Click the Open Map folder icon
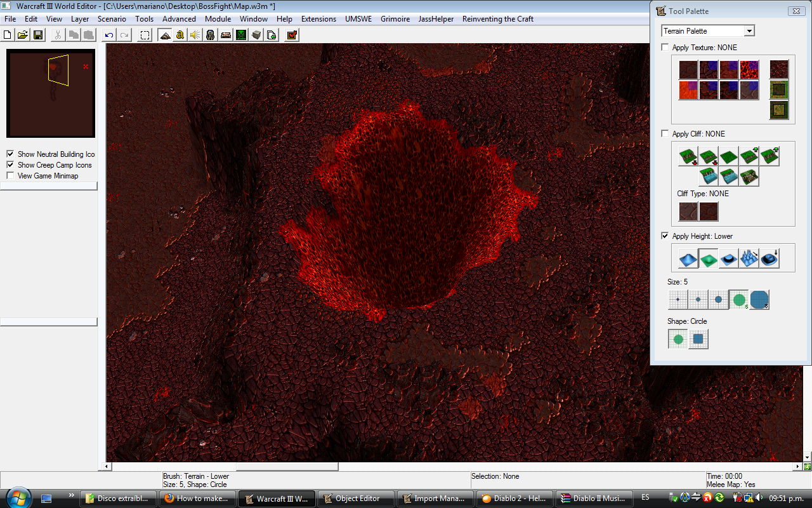Image resolution: width=812 pixels, height=508 pixels. (23, 35)
